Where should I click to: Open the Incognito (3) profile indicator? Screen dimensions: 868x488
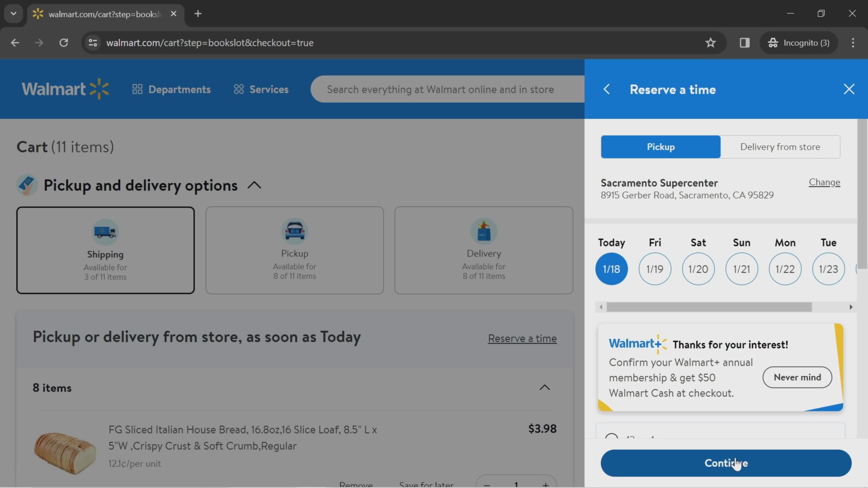click(x=799, y=43)
